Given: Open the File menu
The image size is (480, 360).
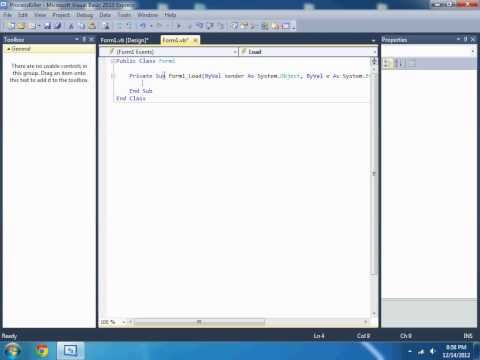Looking at the screenshot, I should click(x=7, y=15).
